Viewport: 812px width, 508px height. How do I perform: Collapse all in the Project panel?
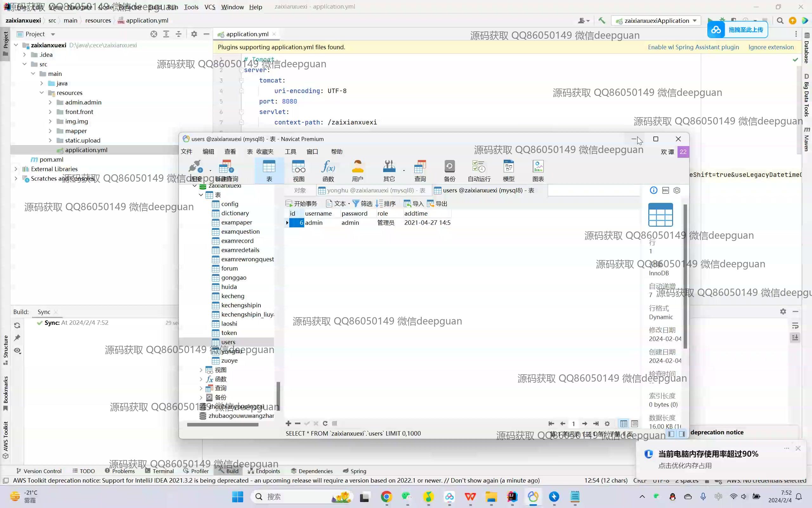pos(179,34)
